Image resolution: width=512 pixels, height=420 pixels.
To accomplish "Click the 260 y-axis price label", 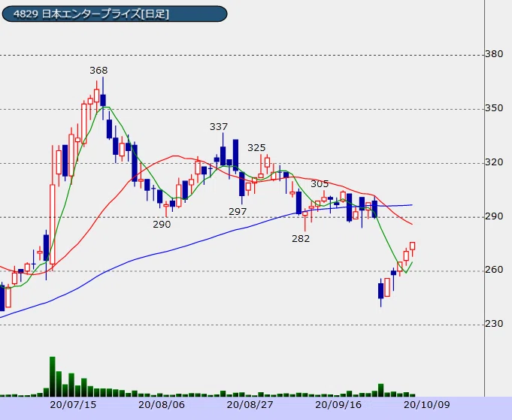I will pos(494,270).
